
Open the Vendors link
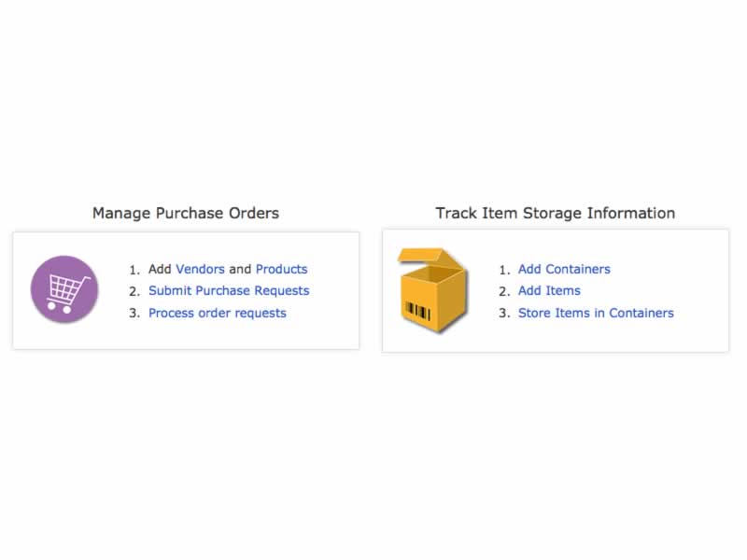coord(200,269)
